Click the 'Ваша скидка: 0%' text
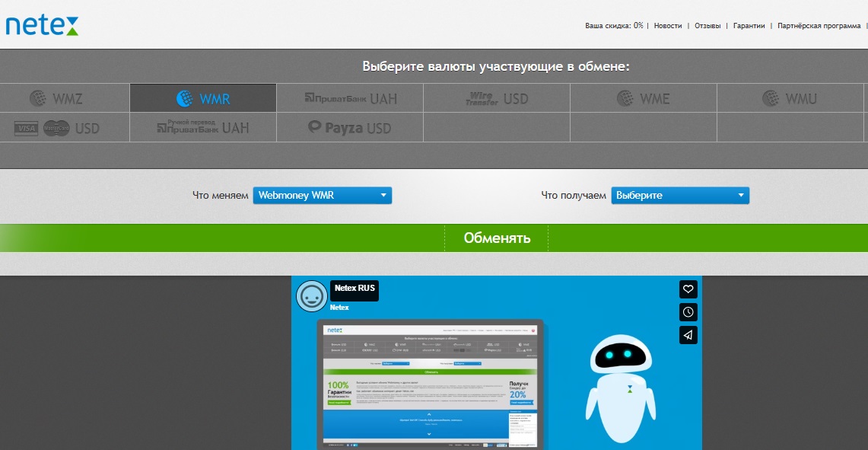This screenshot has width=868, height=450. pyautogui.click(x=614, y=25)
